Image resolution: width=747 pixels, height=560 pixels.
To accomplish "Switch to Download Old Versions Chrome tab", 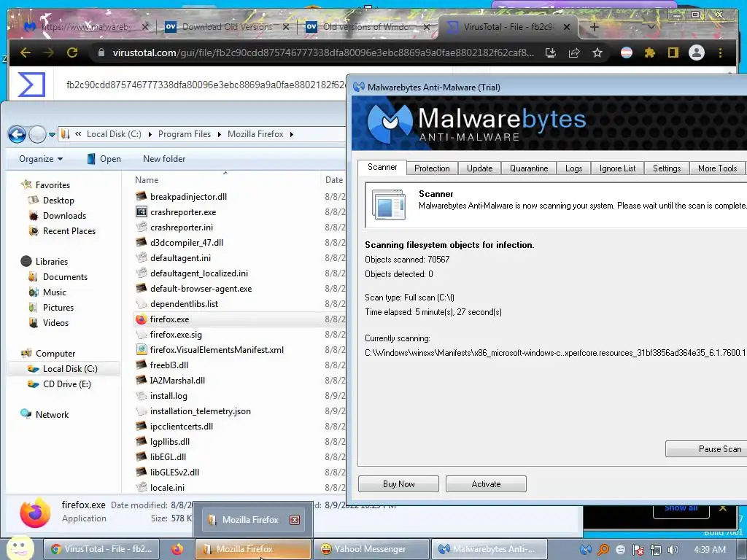I will (227, 27).
